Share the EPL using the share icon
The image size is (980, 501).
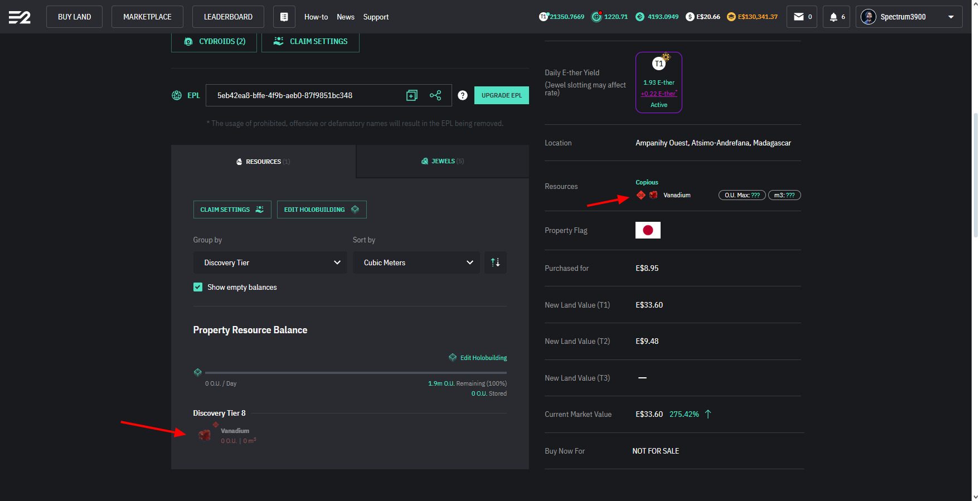435,95
